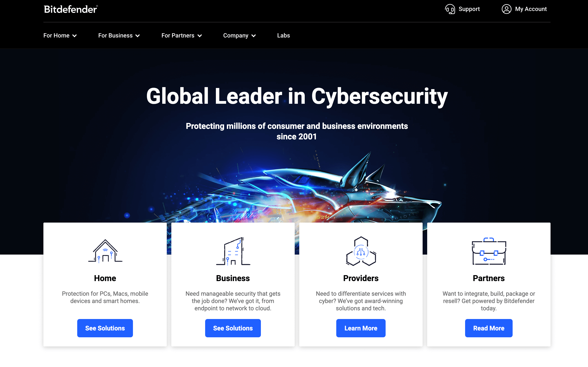This screenshot has width=588, height=367.
Task: Click the Home house icon
Action: [105, 251]
